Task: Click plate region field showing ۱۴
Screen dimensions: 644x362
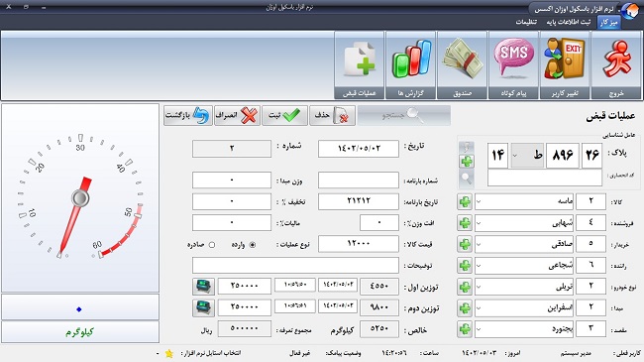Action: pos(497,156)
